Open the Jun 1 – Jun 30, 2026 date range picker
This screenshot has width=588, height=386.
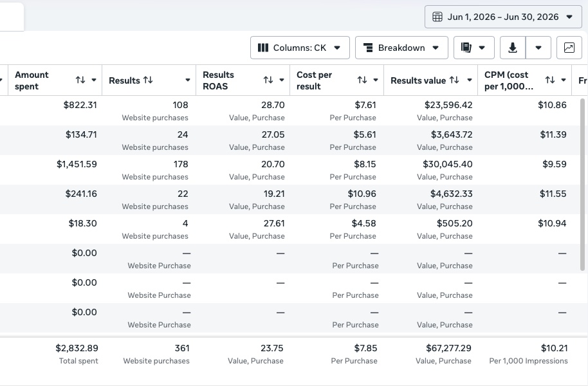pyautogui.click(x=503, y=17)
